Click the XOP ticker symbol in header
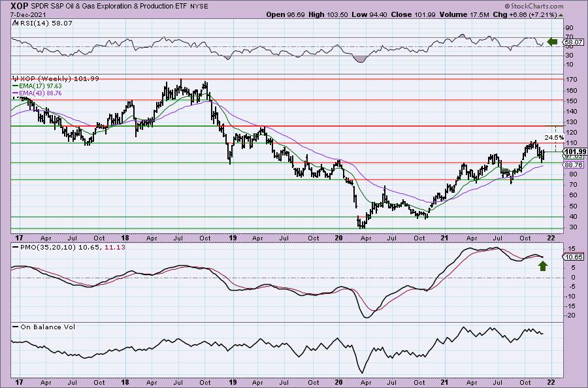 point(20,6)
